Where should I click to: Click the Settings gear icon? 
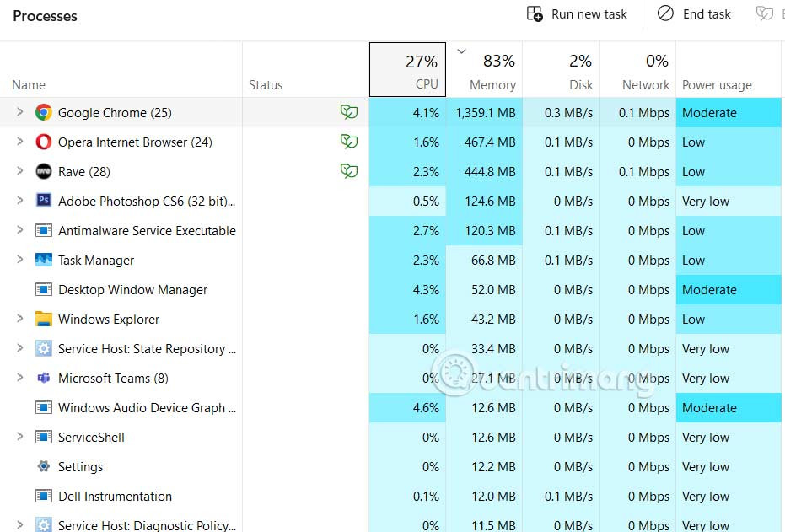point(43,466)
